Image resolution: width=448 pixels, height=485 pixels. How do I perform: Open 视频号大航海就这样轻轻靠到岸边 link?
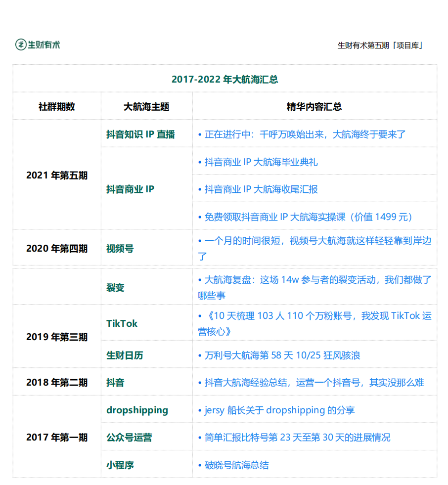click(x=314, y=248)
